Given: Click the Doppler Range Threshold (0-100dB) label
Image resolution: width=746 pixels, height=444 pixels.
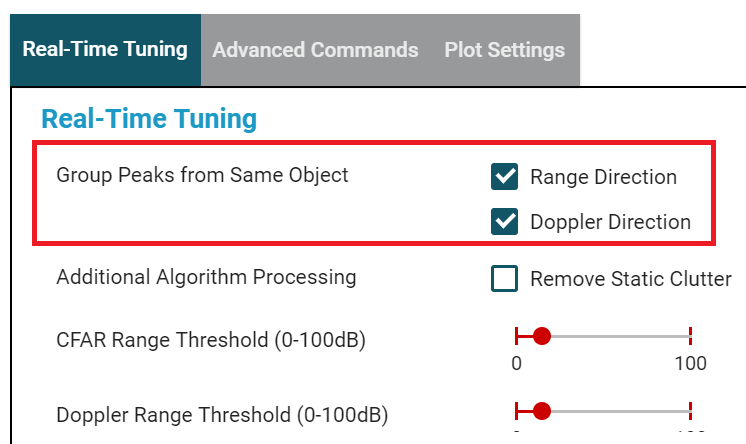Looking at the screenshot, I should pos(222,415).
